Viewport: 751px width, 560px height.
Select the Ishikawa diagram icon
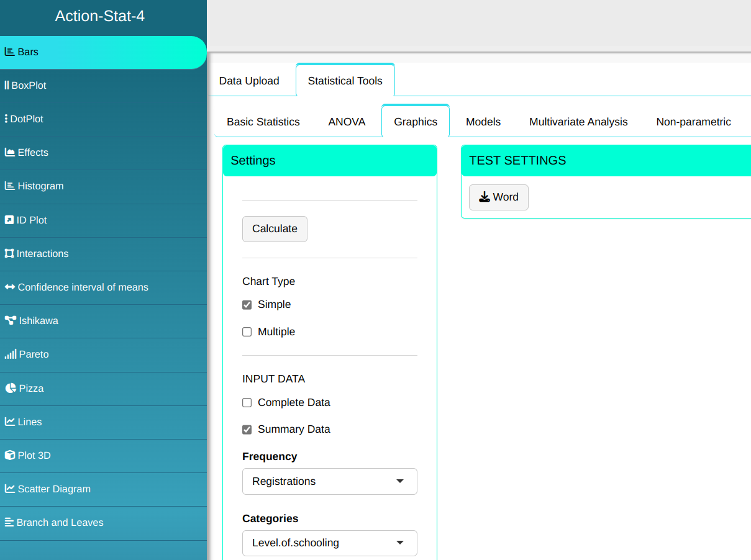click(10, 321)
